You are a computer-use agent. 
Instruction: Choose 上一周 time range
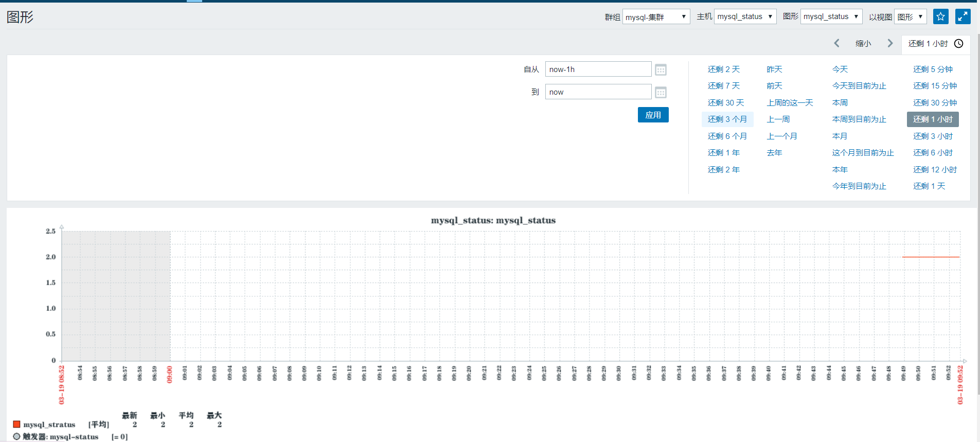(x=778, y=119)
